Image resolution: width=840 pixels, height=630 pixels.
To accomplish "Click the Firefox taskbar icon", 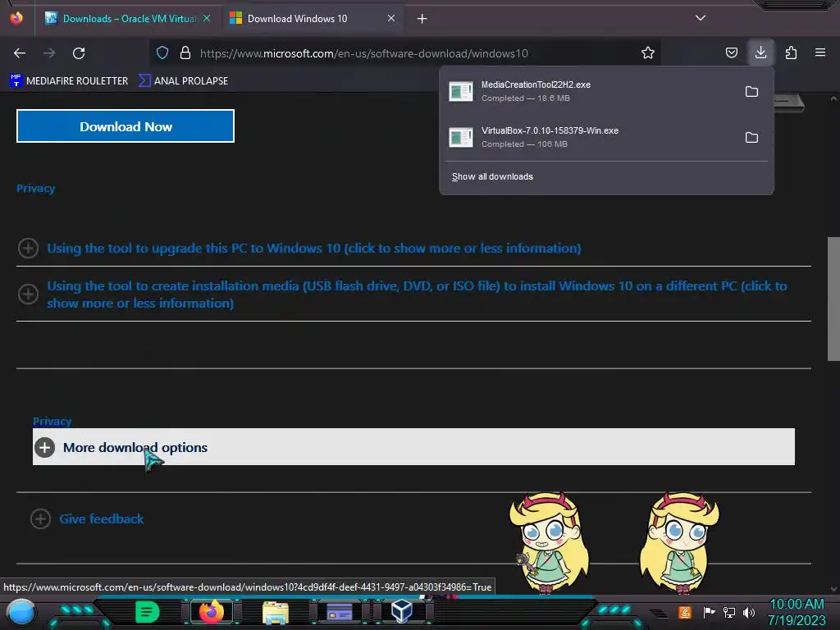I will point(212,612).
